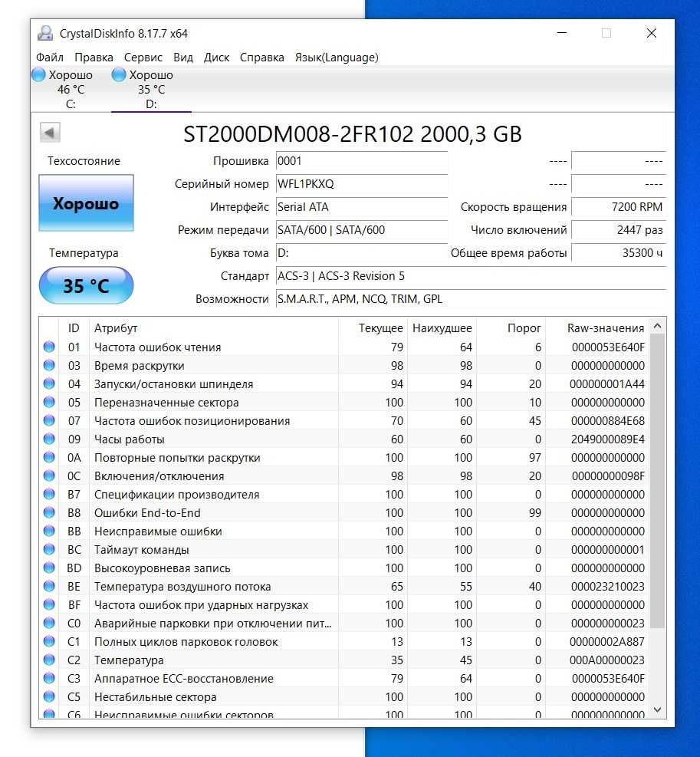700x757 pixels.
Task: Click the CrystalDiskInfo app icon in title bar
Action: tap(45, 33)
